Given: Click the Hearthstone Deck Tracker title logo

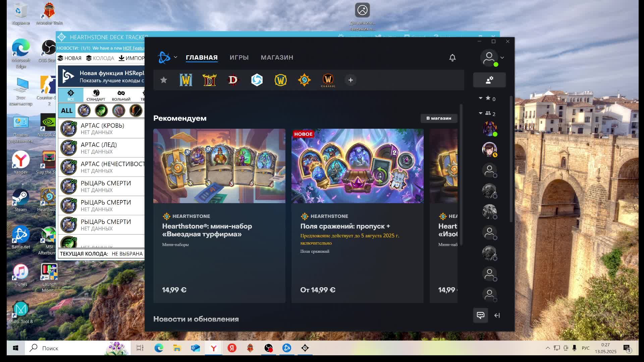Looking at the screenshot, I should tap(62, 37).
